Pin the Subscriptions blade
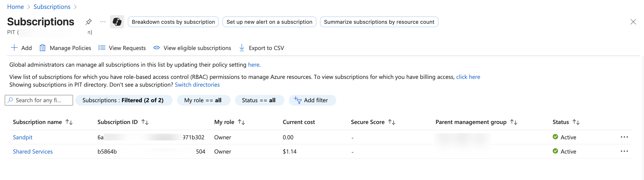644x180 pixels. pos(88,22)
